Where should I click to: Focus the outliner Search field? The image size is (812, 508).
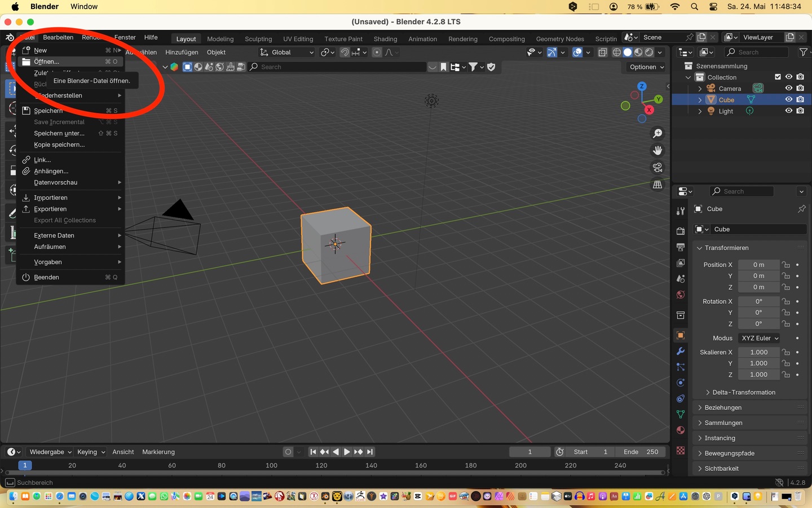(757, 52)
